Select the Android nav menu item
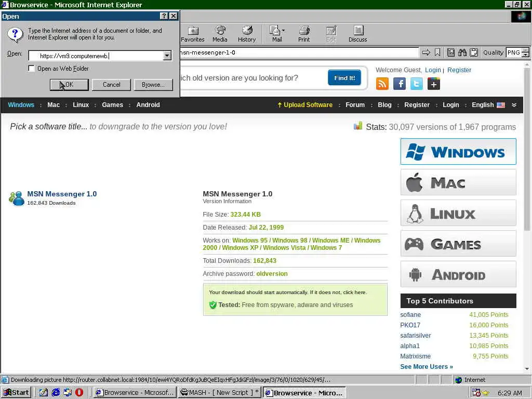The width and height of the screenshot is (532, 399). [148, 105]
